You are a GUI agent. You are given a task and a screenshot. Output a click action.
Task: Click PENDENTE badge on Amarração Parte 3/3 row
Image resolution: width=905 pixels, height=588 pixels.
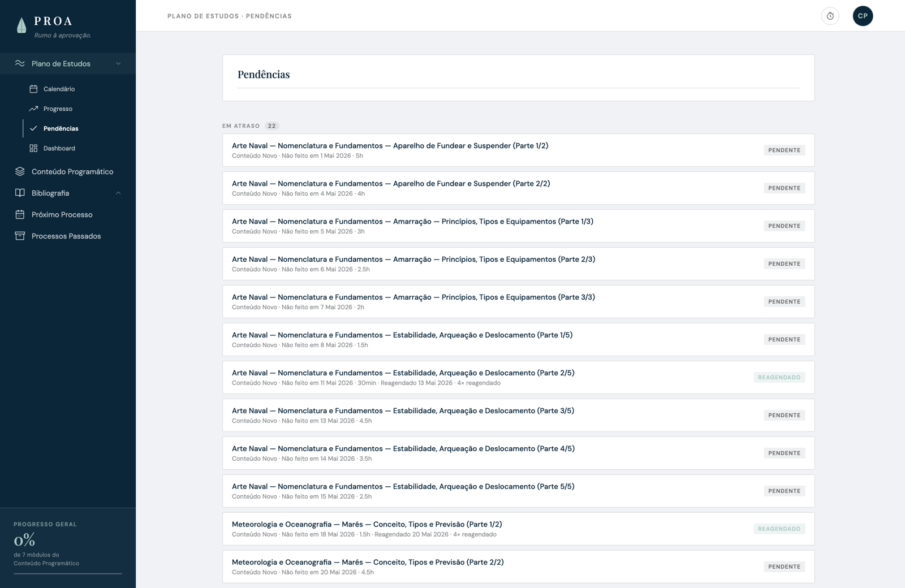(x=784, y=302)
